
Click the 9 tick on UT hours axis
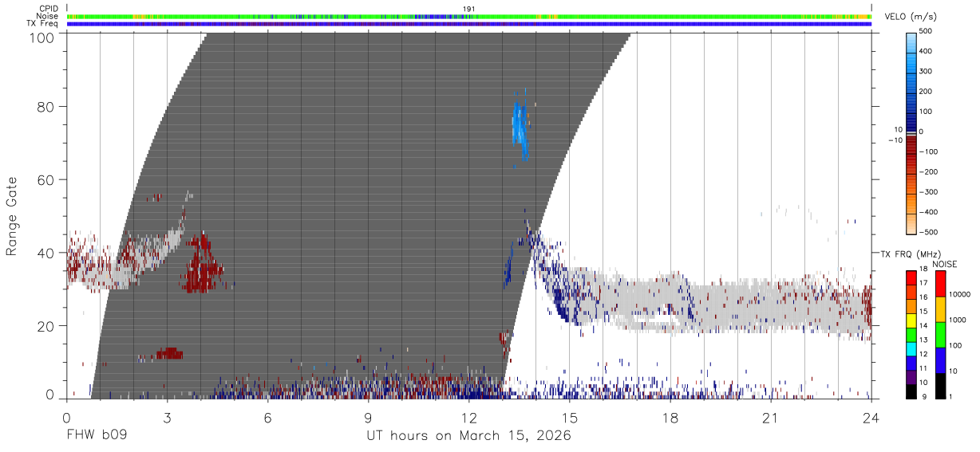pyautogui.click(x=369, y=417)
